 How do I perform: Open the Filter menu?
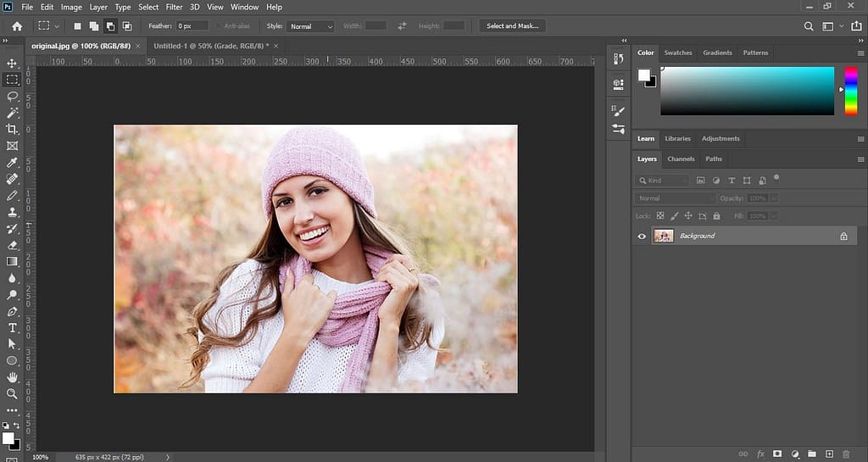tap(174, 7)
